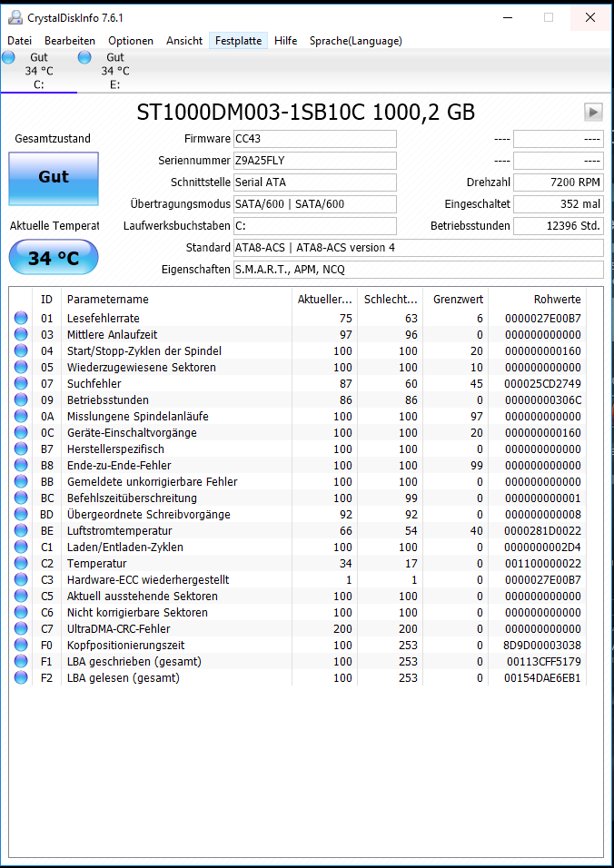Open the Optionen menu
The image size is (614, 868).
131,41
